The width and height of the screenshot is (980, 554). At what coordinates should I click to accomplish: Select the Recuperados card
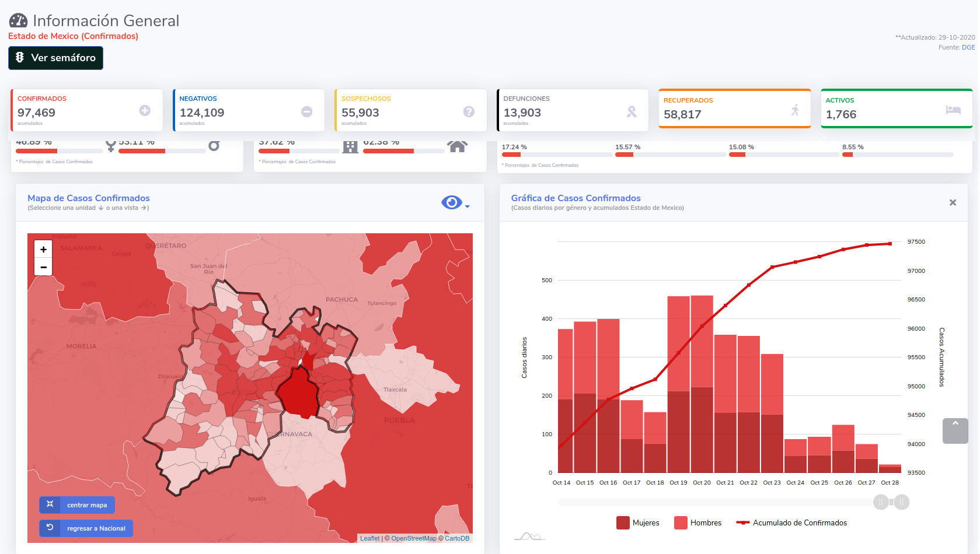coord(735,108)
